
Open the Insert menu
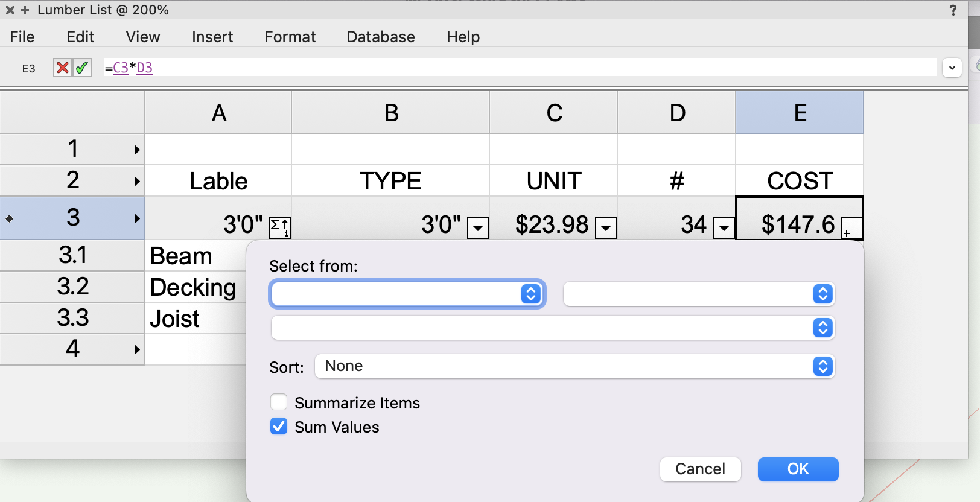(212, 37)
